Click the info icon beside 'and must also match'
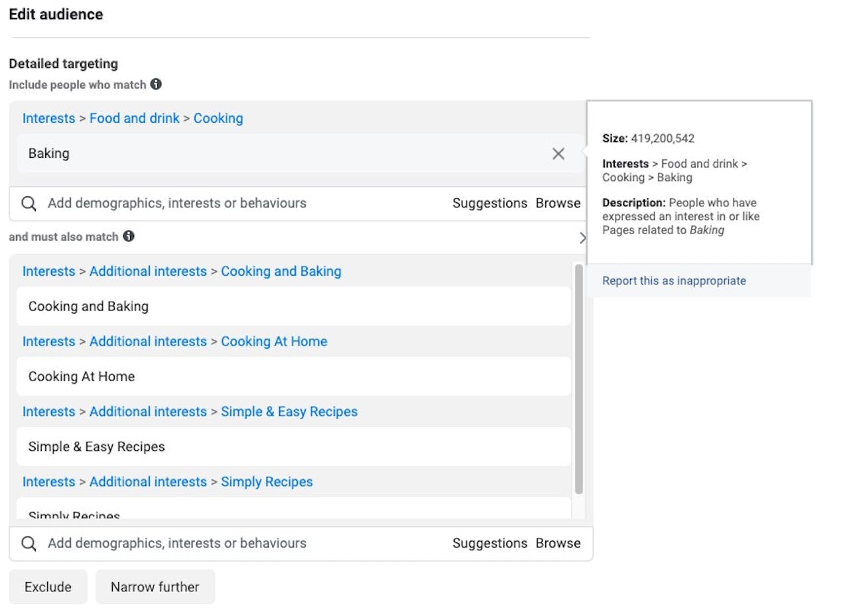The height and width of the screenshot is (616, 849). pyautogui.click(x=129, y=236)
